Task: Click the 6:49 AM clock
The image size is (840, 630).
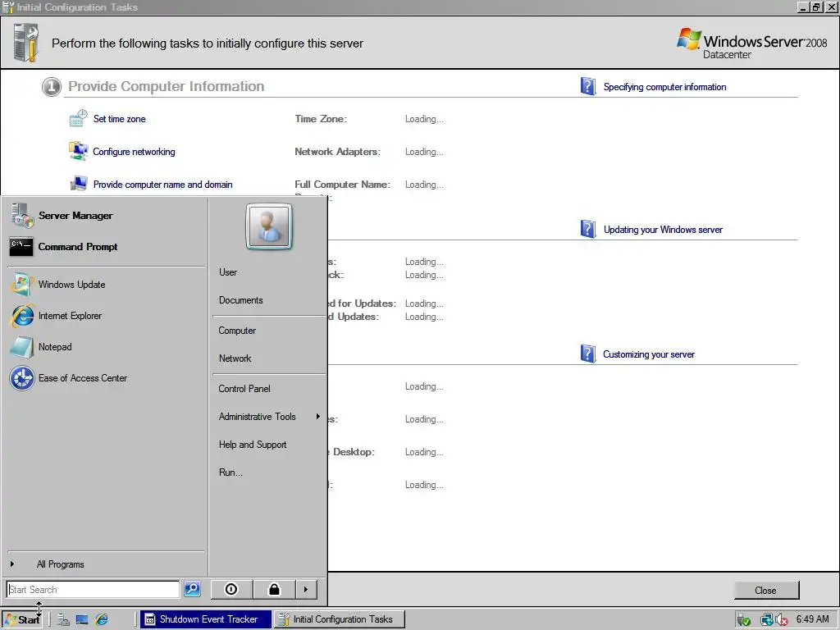Action: pos(813,619)
